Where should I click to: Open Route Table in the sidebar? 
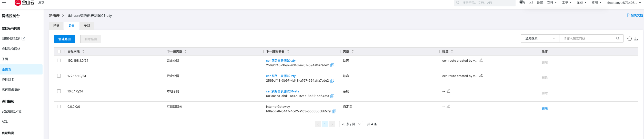pyautogui.click(x=21, y=69)
